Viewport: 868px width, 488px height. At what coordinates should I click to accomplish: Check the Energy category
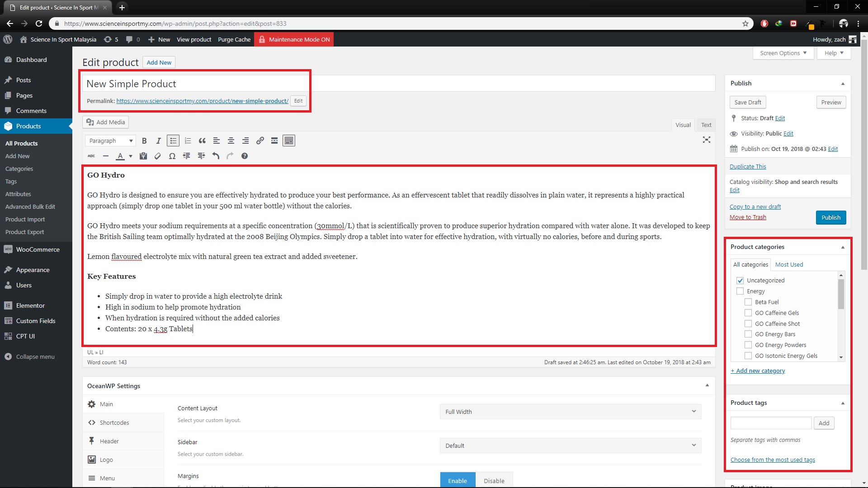click(740, 291)
